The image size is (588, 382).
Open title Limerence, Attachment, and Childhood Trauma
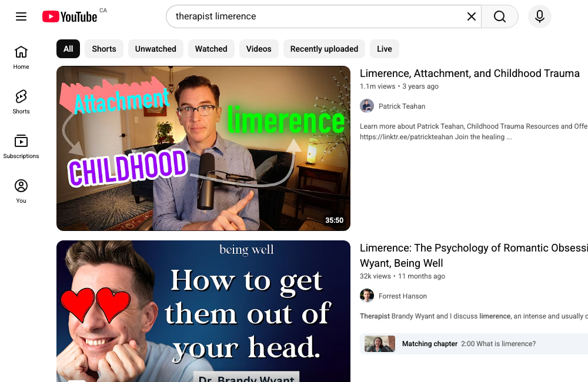click(469, 73)
